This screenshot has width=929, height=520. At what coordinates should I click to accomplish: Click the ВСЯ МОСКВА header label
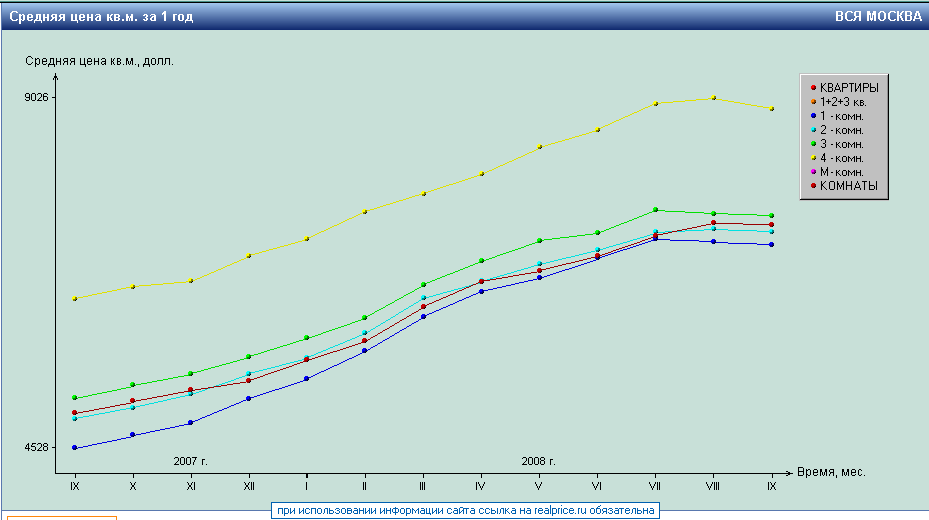pos(877,17)
